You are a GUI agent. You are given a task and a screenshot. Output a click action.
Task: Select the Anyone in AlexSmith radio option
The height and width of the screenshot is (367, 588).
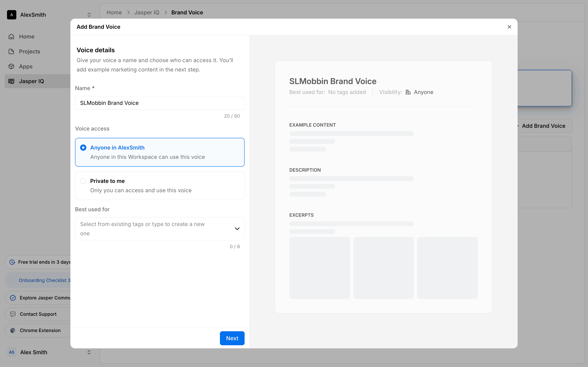83,148
